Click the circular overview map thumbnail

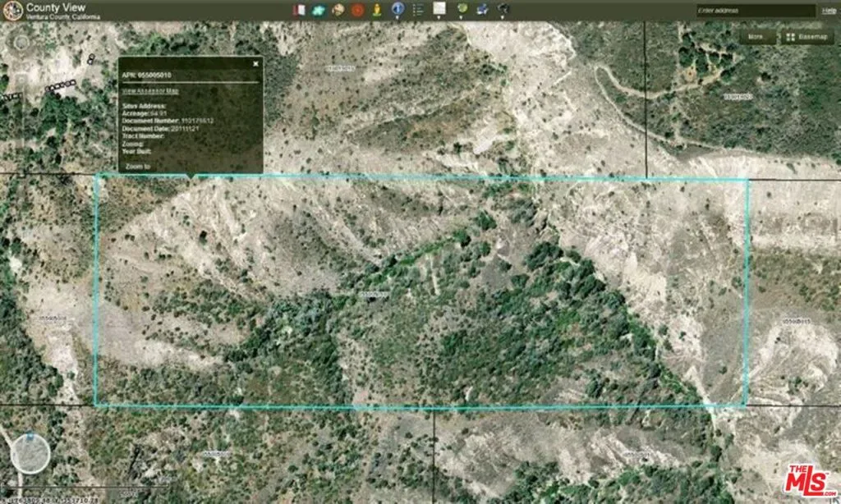point(30,454)
